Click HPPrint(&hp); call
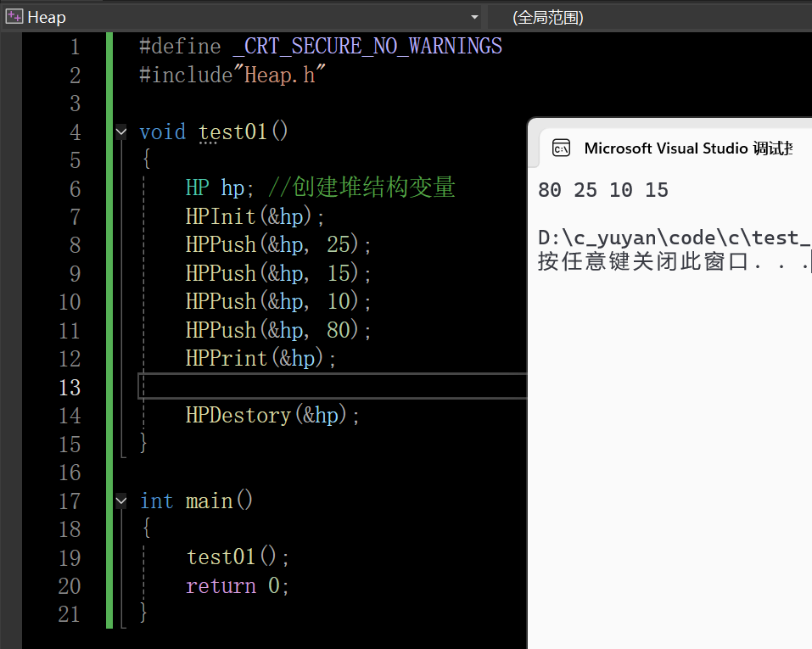The width and height of the screenshot is (812, 649). click(x=261, y=358)
